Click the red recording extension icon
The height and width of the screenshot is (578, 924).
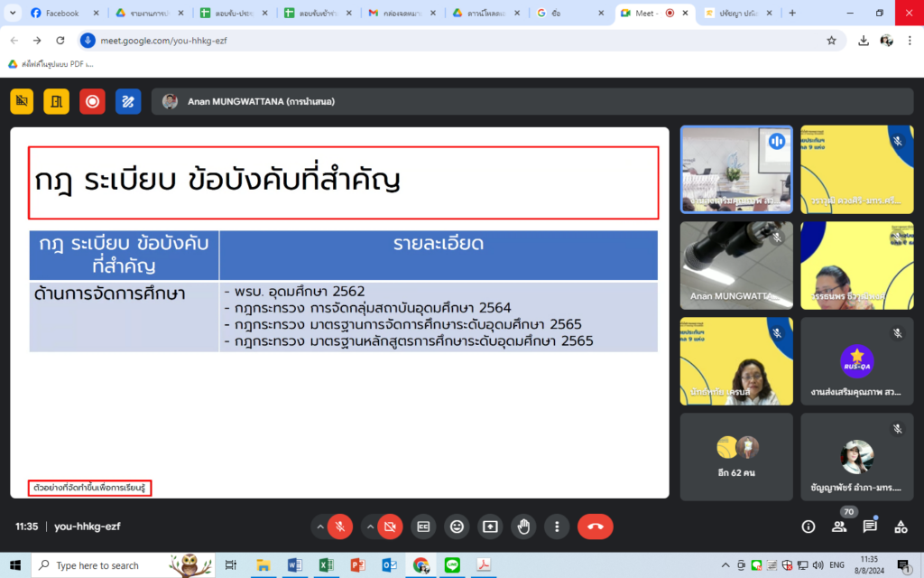(93, 101)
